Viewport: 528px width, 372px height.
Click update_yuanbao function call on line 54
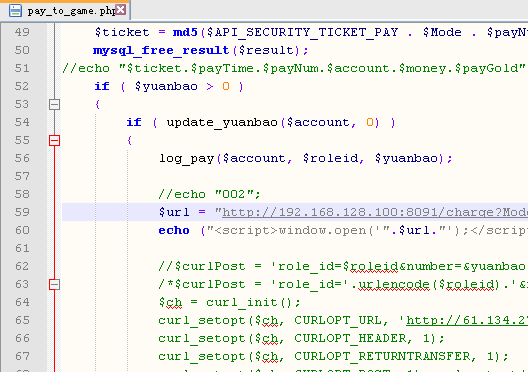tap(222, 123)
